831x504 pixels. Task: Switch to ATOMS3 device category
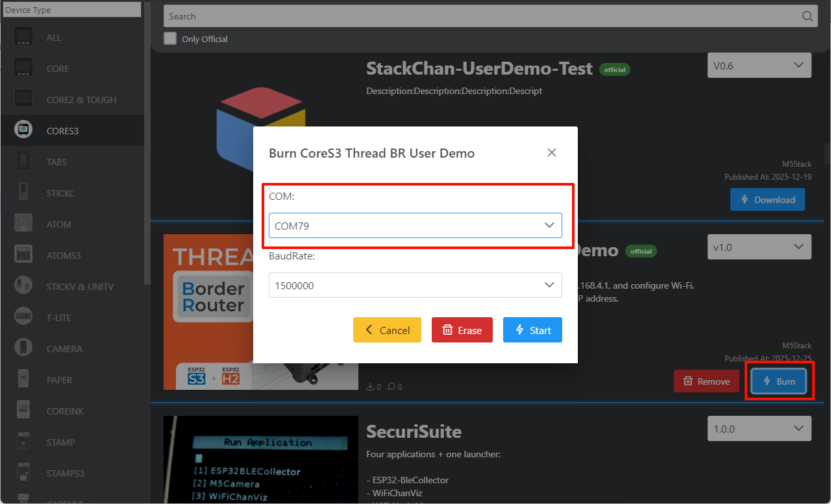click(x=64, y=256)
